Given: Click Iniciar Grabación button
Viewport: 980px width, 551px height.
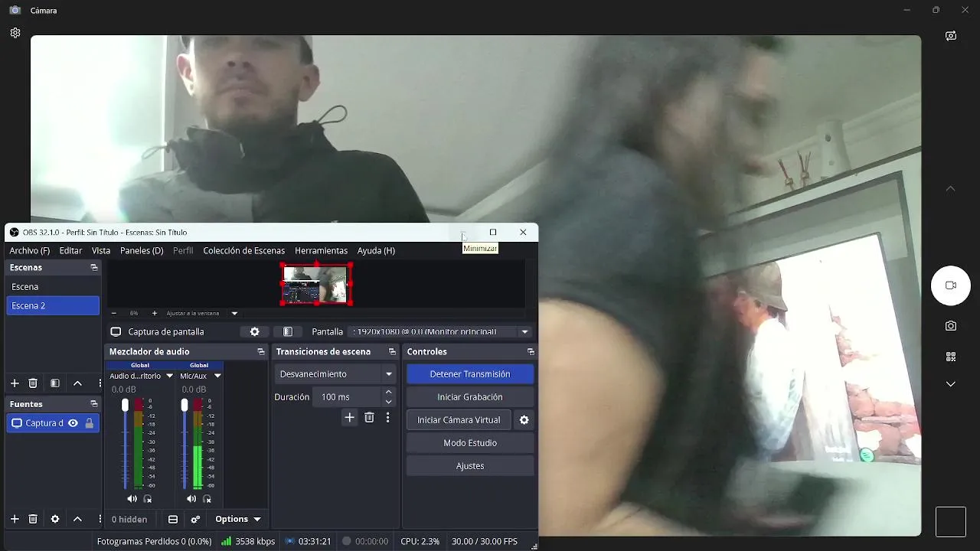Looking at the screenshot, I should click(470, 397).
